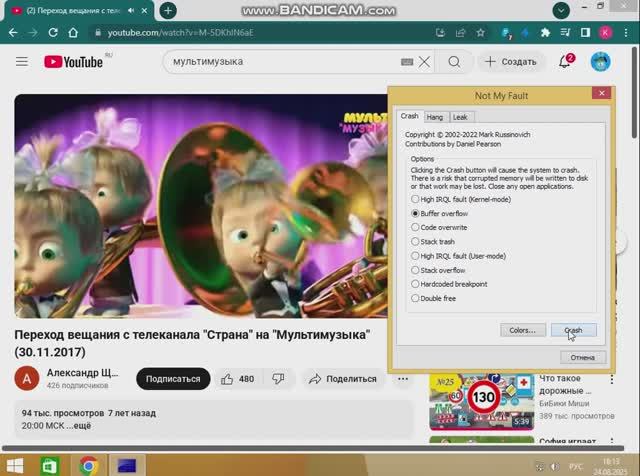Image resolution: width=640 pixels, height=476 pixels.
Task: Click Отмена to cancel dialog
Action: (x=582, y=357)
